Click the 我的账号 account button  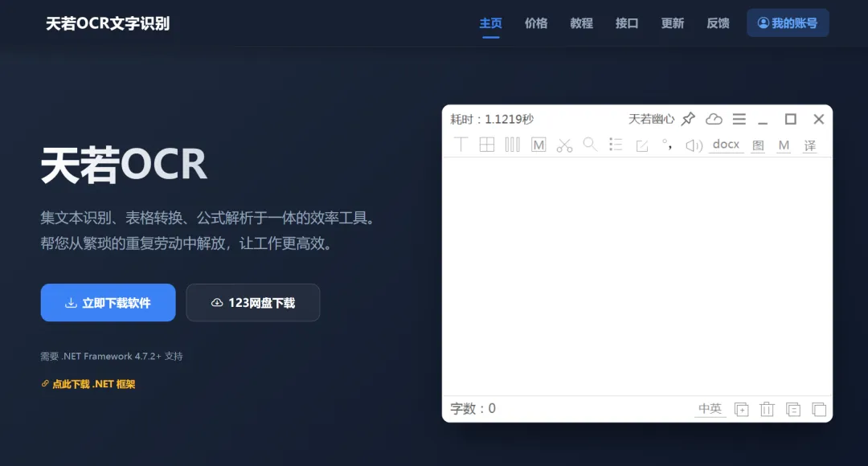tap(788, 22)
